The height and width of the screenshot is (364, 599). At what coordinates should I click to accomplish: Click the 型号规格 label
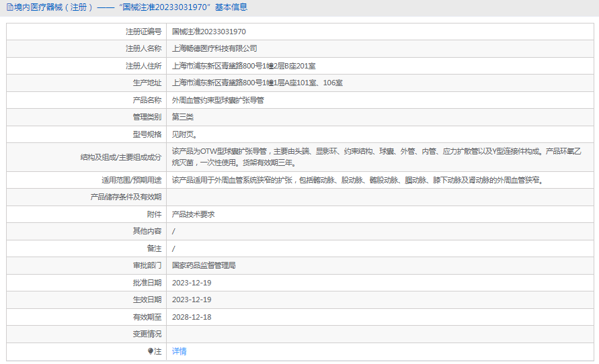[x=147, y=134]
